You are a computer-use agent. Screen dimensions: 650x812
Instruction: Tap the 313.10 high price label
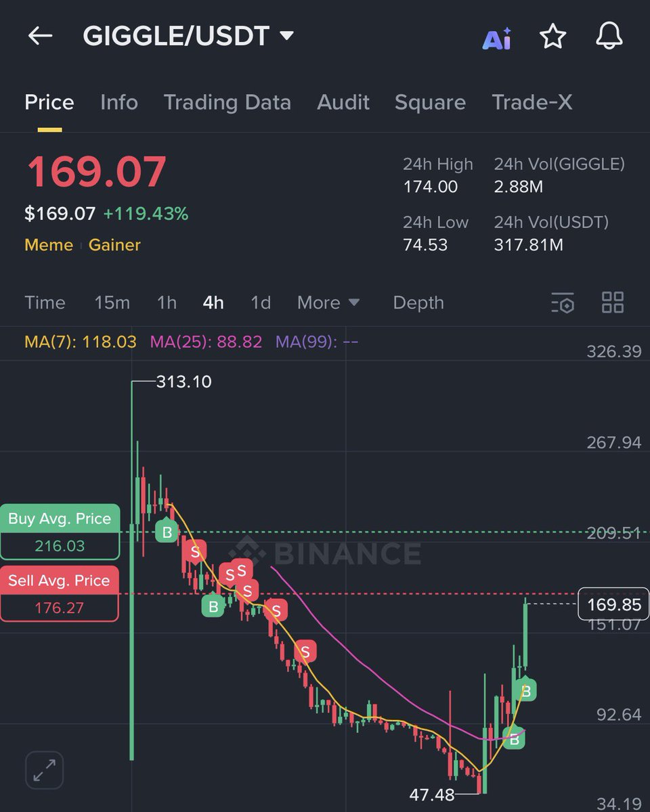pyautogui.click(x=183, y=382)
